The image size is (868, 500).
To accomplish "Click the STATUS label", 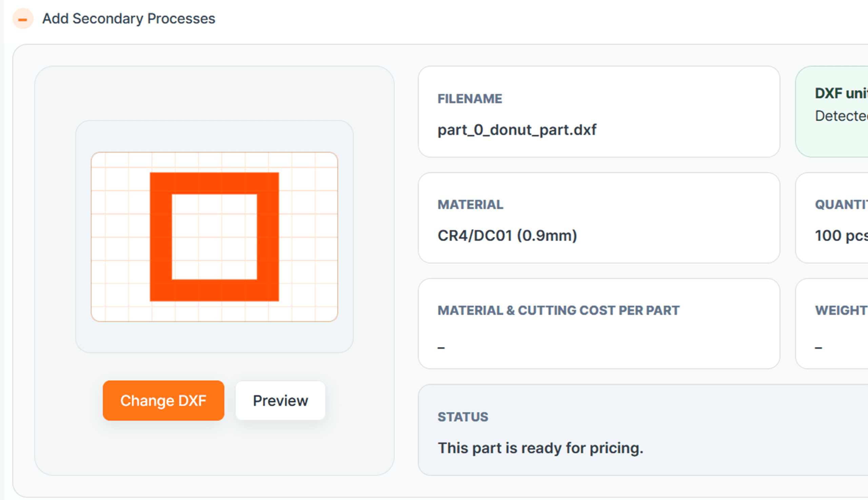I will 463,417.
